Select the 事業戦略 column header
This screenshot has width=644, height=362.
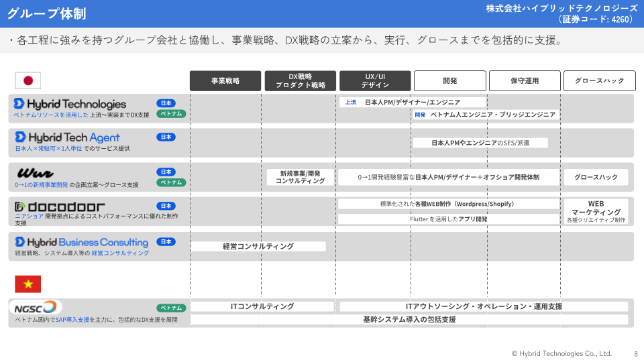click(225, 81)
